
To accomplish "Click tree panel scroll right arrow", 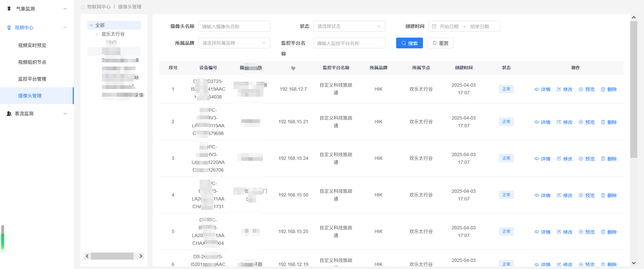I will click(x=141, y=256).
